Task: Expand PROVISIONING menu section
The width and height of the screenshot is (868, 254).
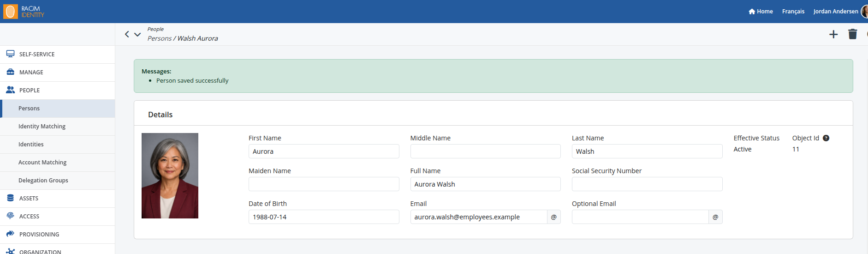Action: (58, 235)
